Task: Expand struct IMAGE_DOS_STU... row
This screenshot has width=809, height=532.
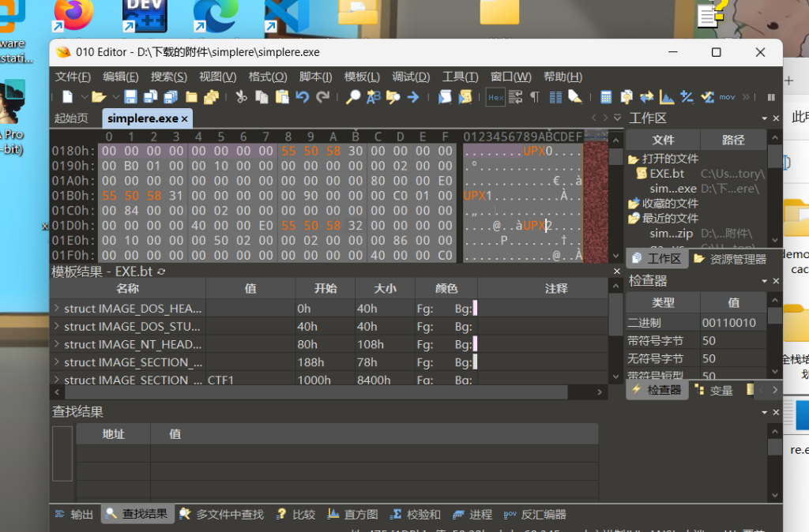Action: coord(57,326)
